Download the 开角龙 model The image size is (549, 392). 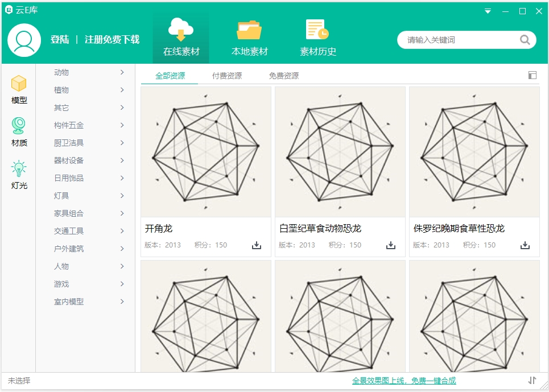pyautogui.click(x=257, y=245)
